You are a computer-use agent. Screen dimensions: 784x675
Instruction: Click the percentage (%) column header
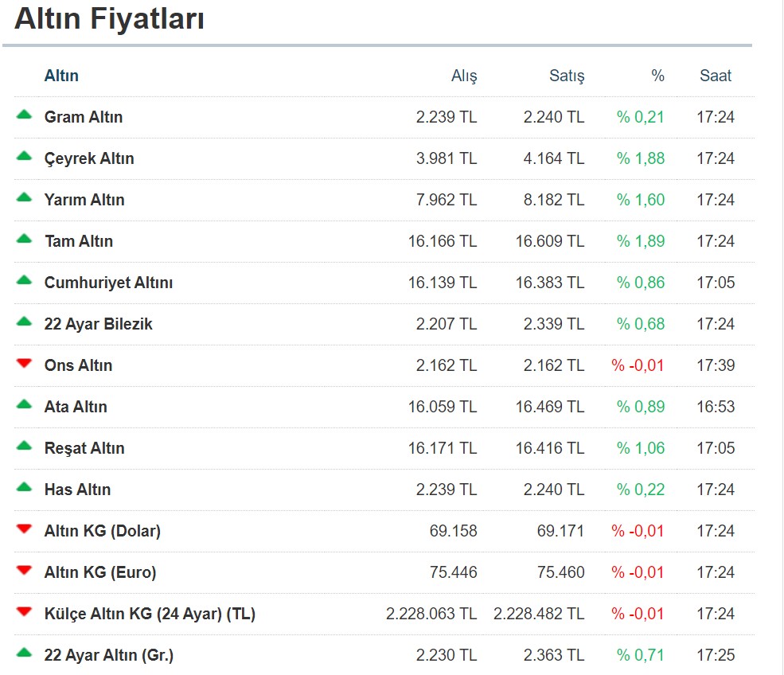[x=657, y=75]
